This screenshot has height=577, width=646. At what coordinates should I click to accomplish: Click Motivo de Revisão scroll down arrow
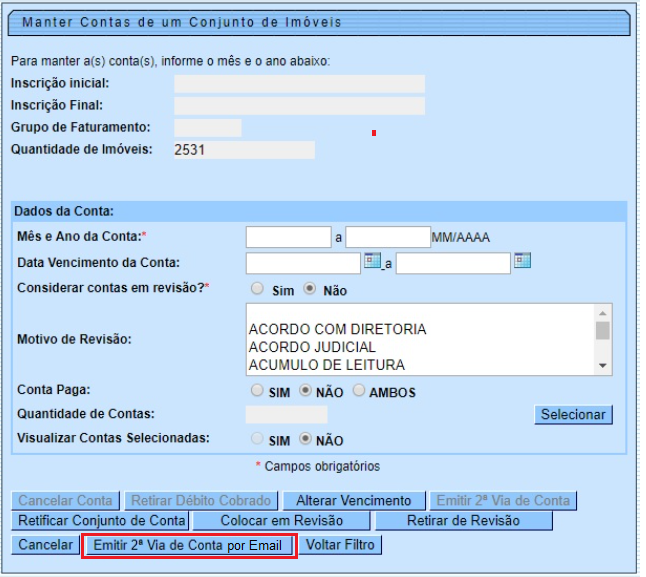603,366
